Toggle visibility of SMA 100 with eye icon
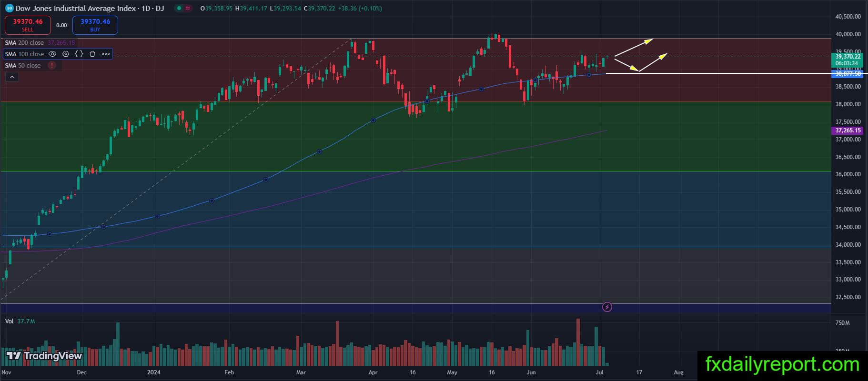This screenshot has height=381, width=868. 52,54
